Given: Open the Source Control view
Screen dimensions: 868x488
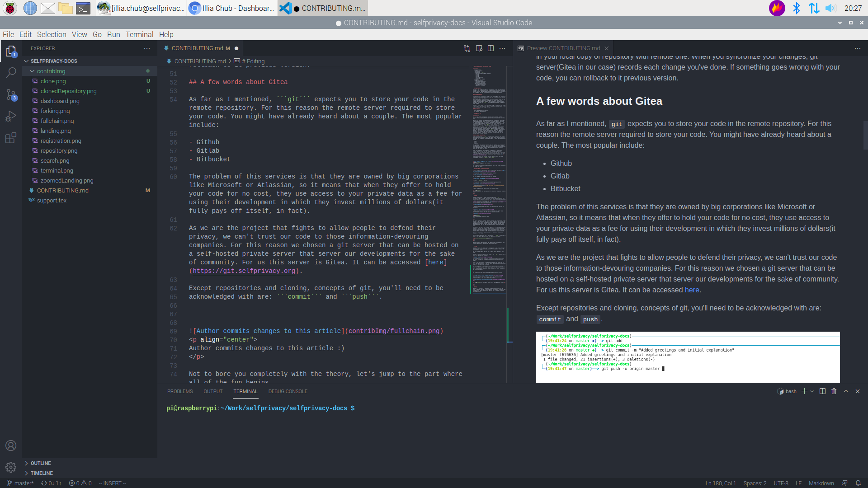Looking at the screenshot, I should (11, 94).
